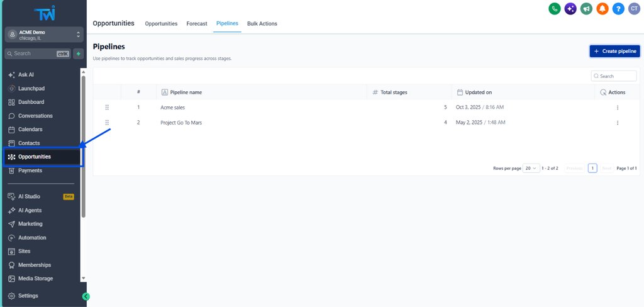Click the Updated on column header
Image resolution: width=644 pixels, height=307 pixels.
pos(474,92)
